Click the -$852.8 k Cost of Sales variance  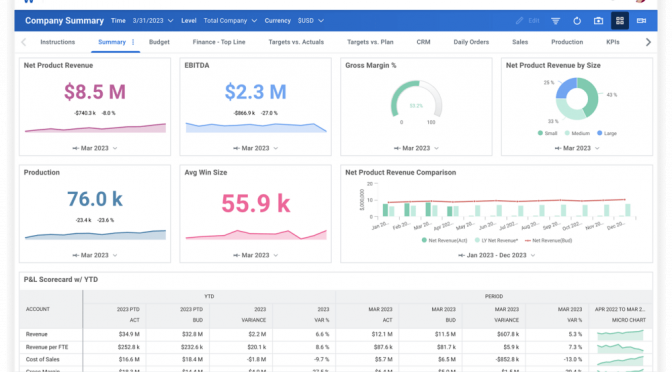[507, 360]
